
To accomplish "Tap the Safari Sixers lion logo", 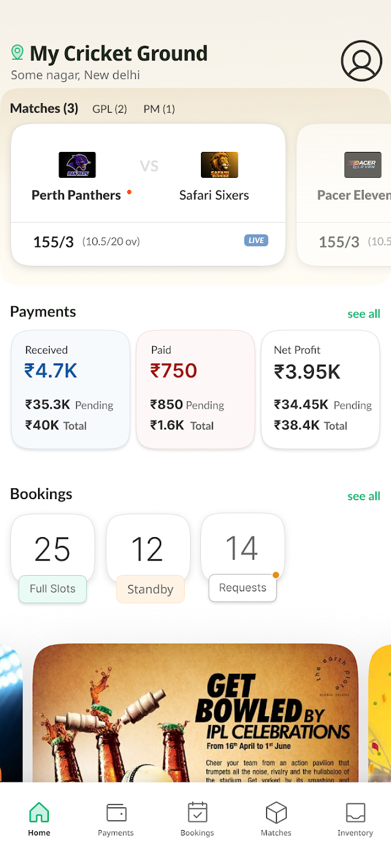I will tap(219, 165).
